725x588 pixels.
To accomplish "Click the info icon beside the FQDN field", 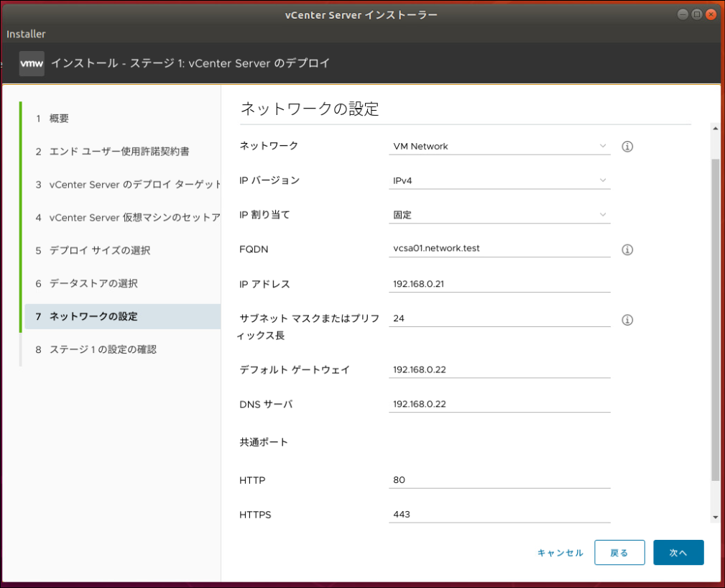I will (627, 250).
